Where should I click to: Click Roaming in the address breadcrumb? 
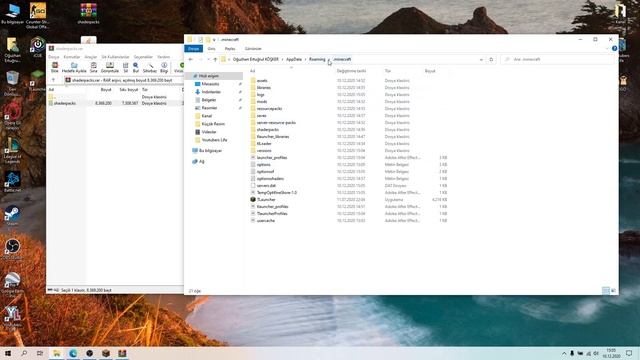pyautogui.click(x=317, y=59)
